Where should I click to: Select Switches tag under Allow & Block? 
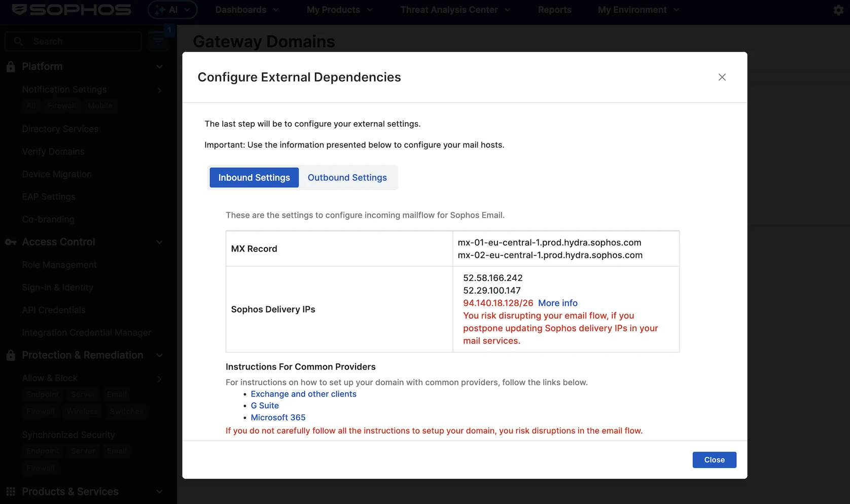tap(126, 411)
